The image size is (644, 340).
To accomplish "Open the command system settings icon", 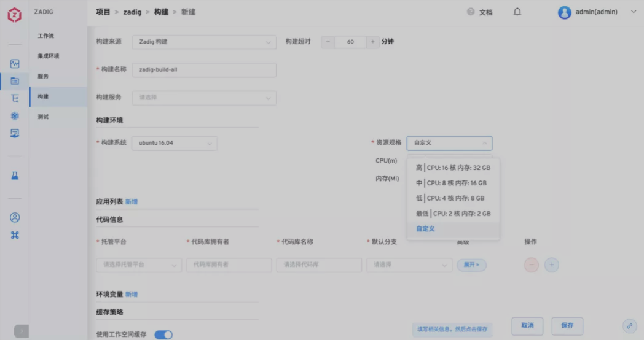I will tap(15, 235).
